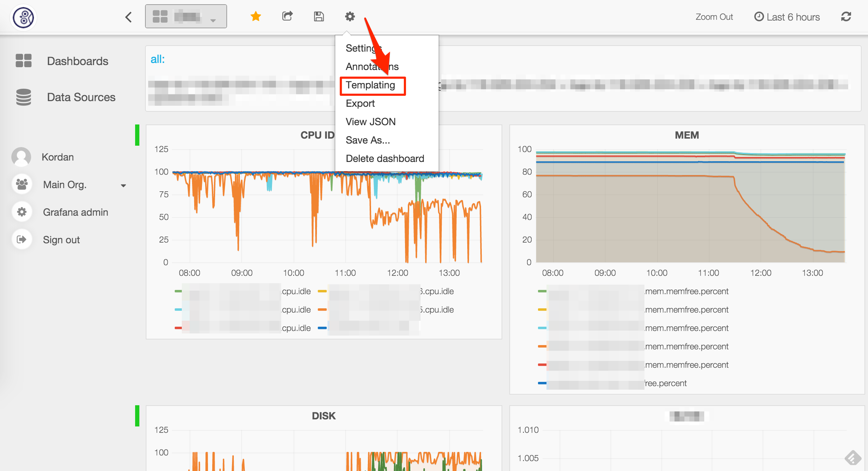
Task: Click the refresh dashboard icon
Action: coord(846,17)
